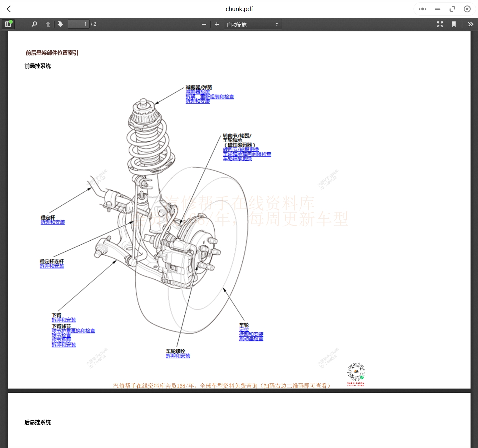Open 拆卸和安装 link under 稳定杆

point(53,222)
